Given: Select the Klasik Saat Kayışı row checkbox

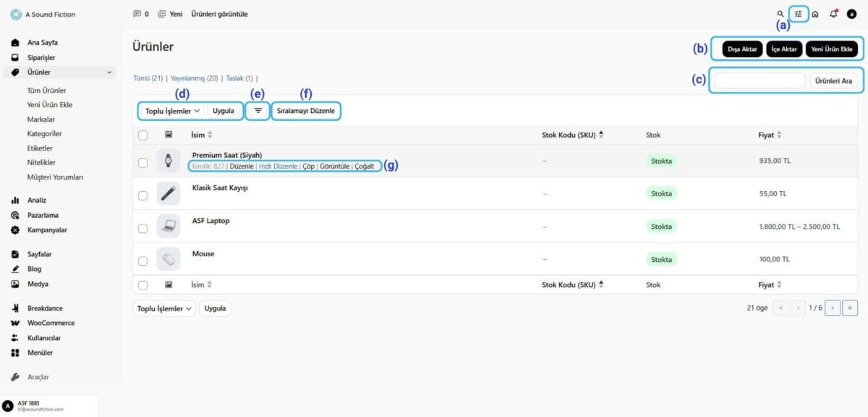Looking at the screenshot, I should [x=142, y=195].
